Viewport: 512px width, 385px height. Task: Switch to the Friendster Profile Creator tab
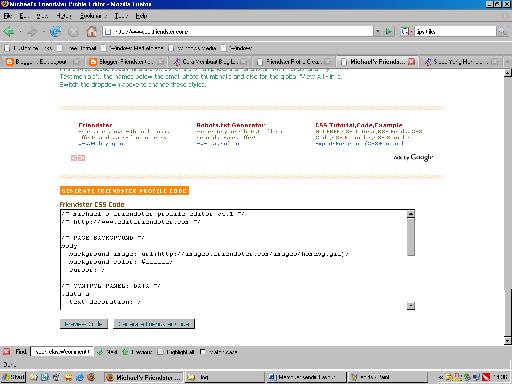(294, 62)
